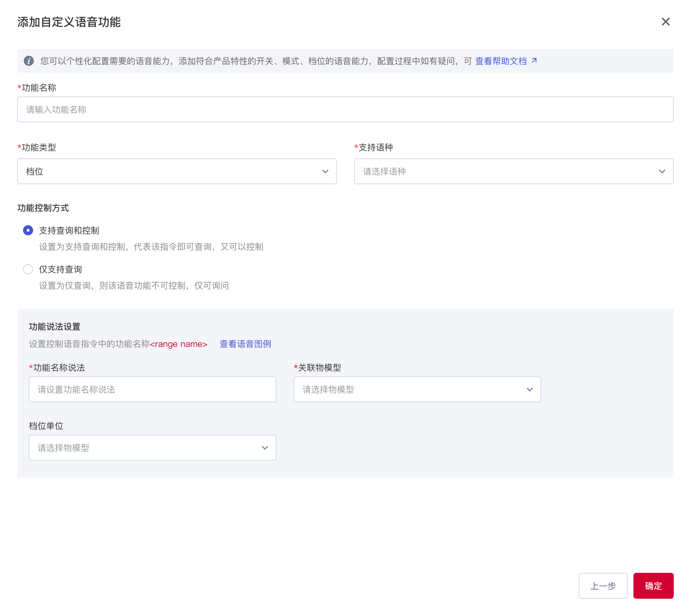Click the external link arrow icon beside 查看帮助文档

click(x=534, y=60)
